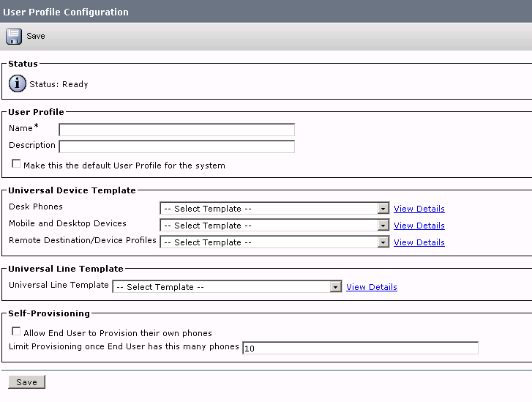Open the Remote Destination/Device Profiles template dropdown
The width and height of the screenshot is (532, 402).
click(x=274, y=242)
